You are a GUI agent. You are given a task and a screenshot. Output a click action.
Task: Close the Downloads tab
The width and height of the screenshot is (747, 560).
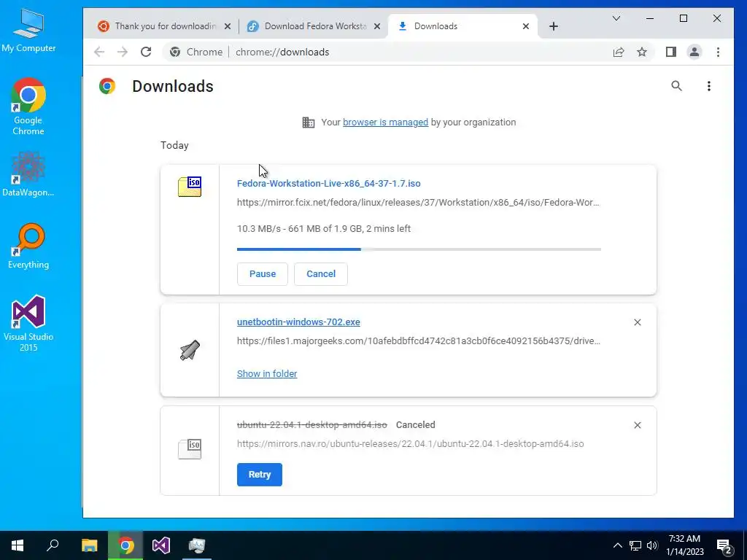click(x=525, y=26)
